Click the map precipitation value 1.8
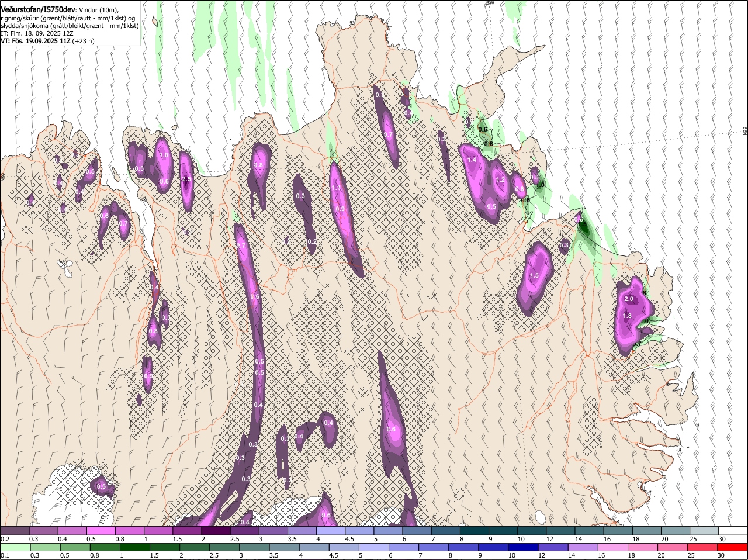Screen dimensions: 748x560 (x=627, y=316)
